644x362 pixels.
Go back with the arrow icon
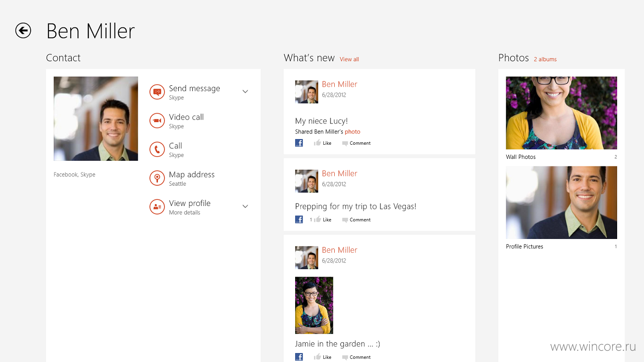23,31
